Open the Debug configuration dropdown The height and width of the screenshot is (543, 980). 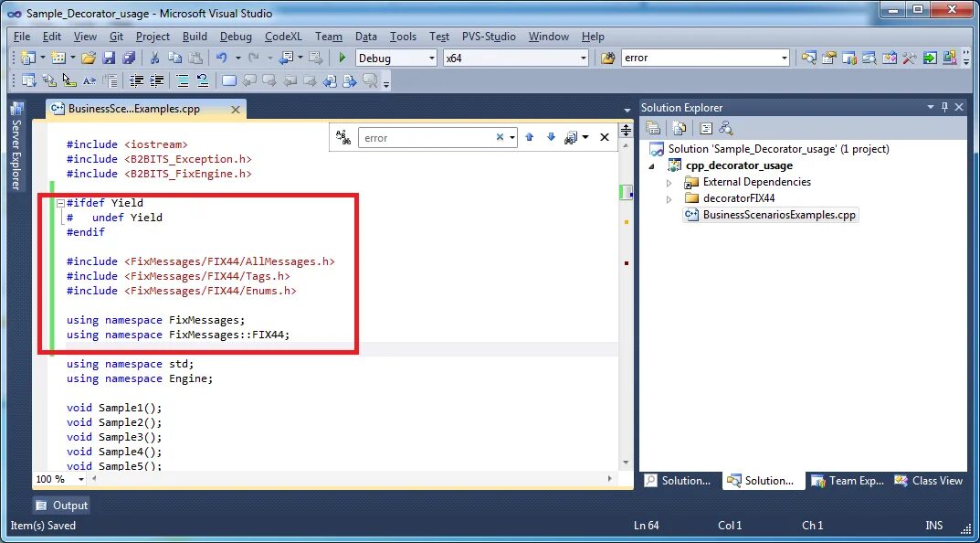coord(432,59)
